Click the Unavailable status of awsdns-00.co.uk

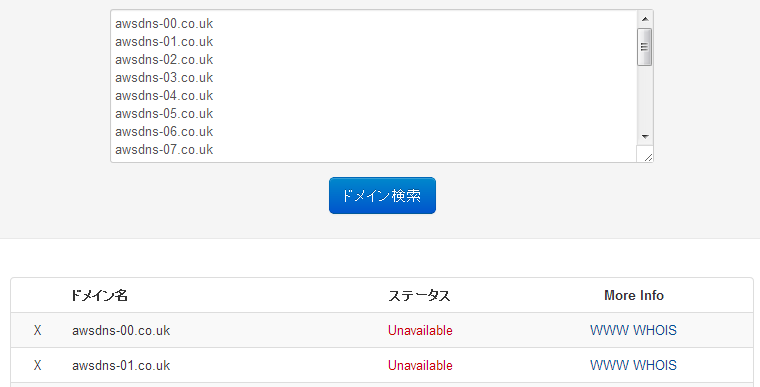click(420, 330)
